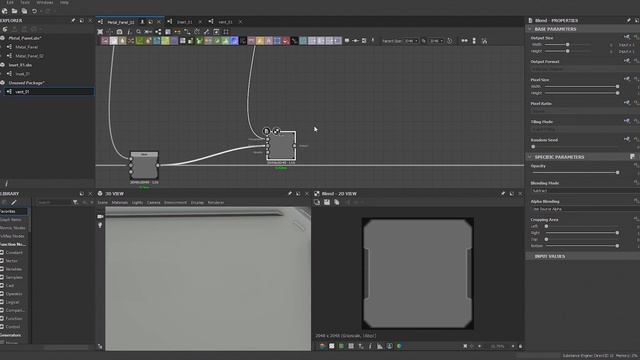Click the camera icon in 3D View sidebar

(x=100, y=216)
